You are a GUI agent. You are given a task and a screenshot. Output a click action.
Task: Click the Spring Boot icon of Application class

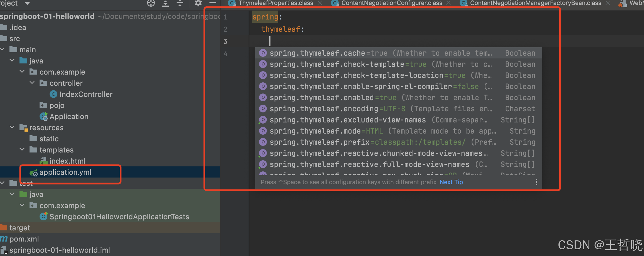tap(44, 117)
